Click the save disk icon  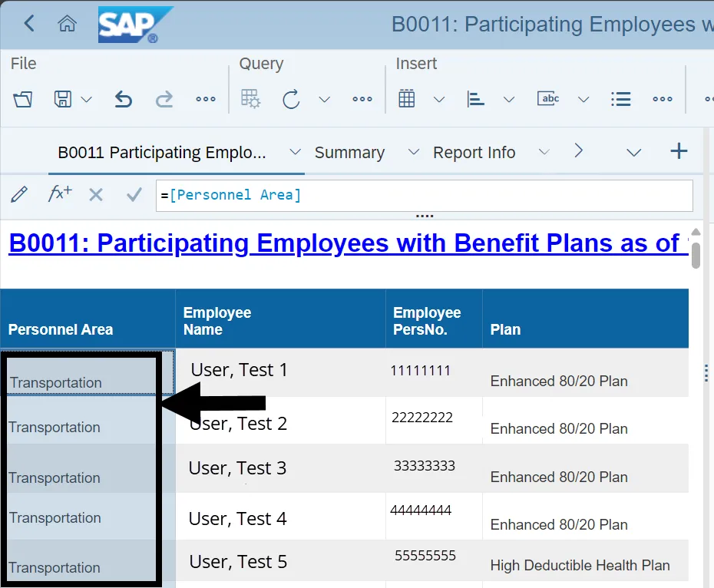63,99
